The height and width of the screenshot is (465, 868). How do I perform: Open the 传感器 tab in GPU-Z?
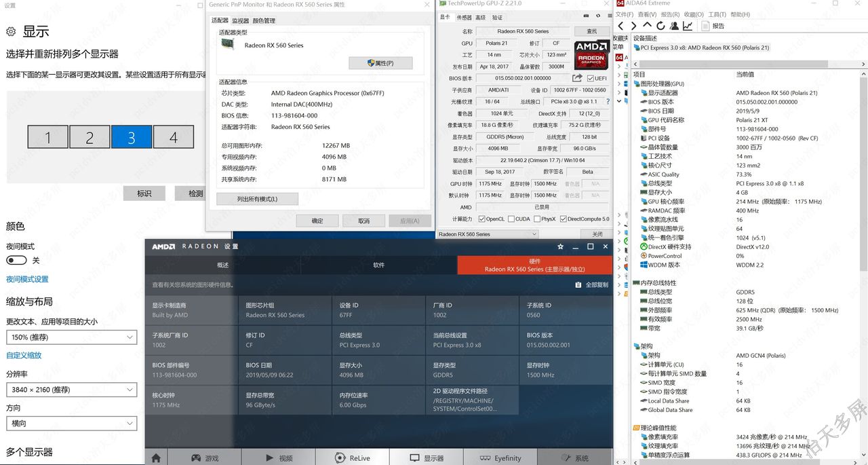[464, 18]
